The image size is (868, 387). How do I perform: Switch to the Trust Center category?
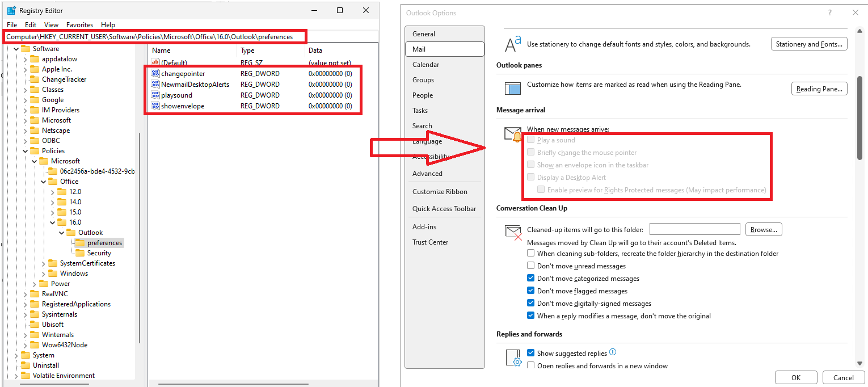[x=445, y=242]
